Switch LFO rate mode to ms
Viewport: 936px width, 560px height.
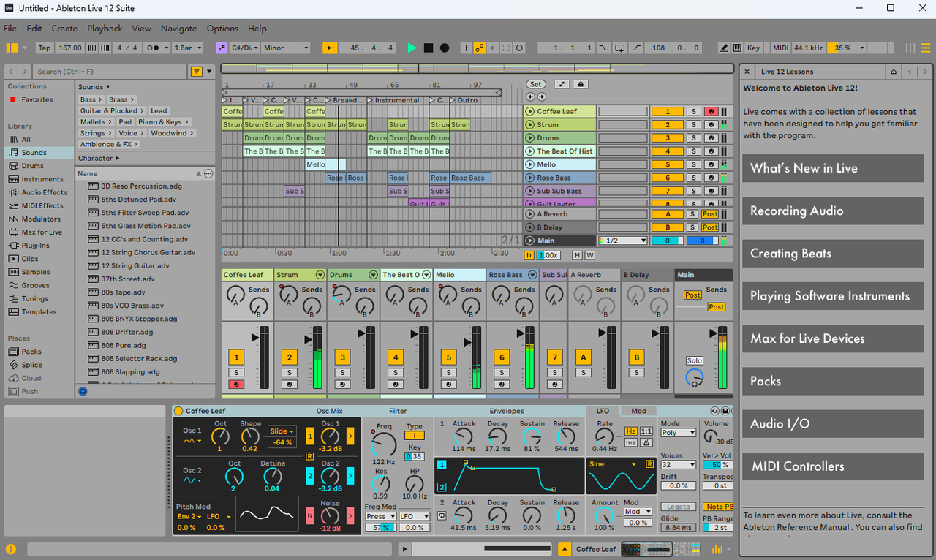(630, 443)
